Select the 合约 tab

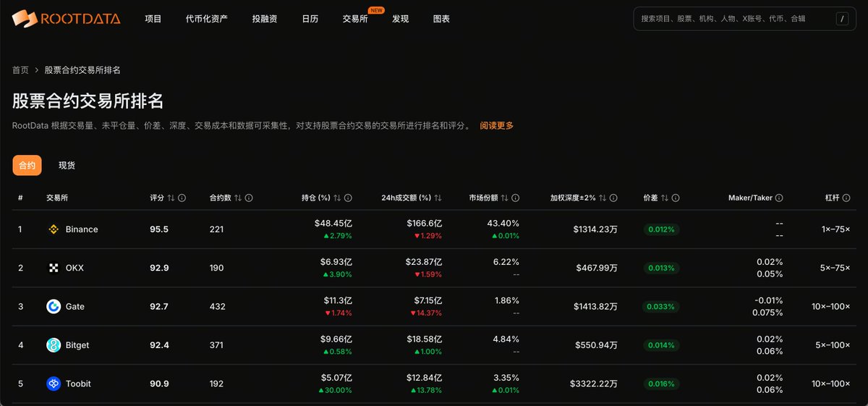(x=27, y=165)
